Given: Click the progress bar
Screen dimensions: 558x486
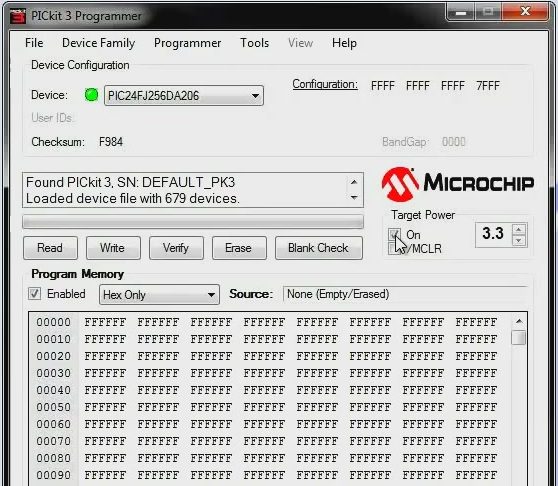Looking at the screenshot, I should coord(193,222).
